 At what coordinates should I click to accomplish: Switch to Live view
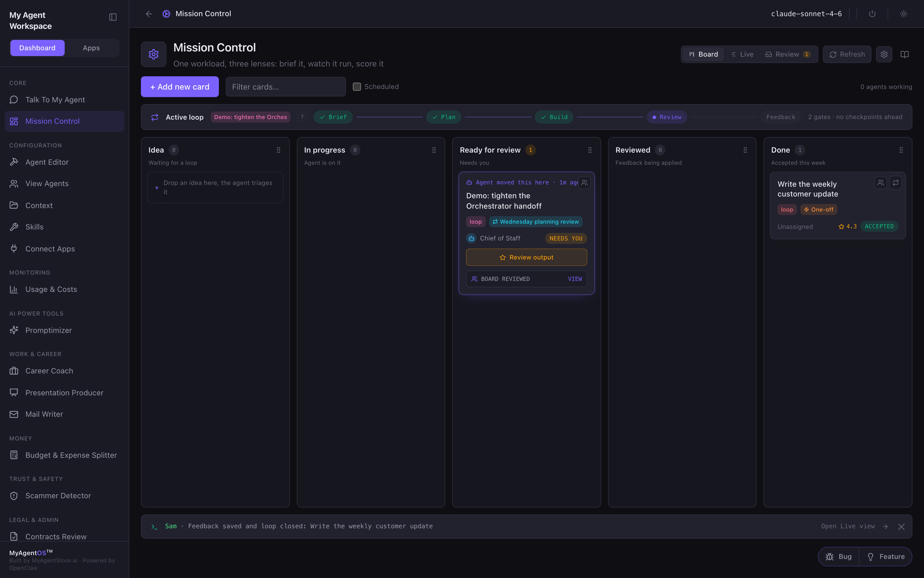click(x=742, y=54)
